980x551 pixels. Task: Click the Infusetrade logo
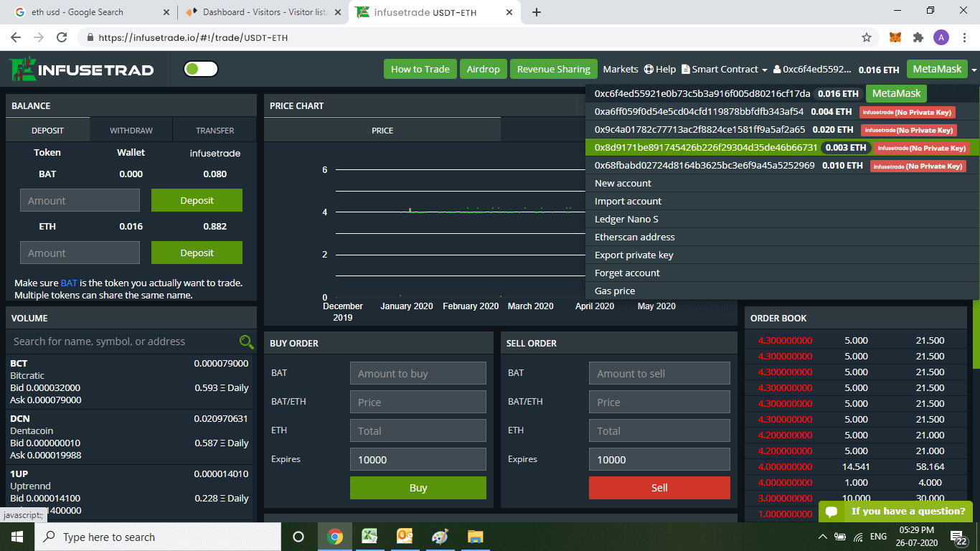pyautogui.click(x=82, y=69)
